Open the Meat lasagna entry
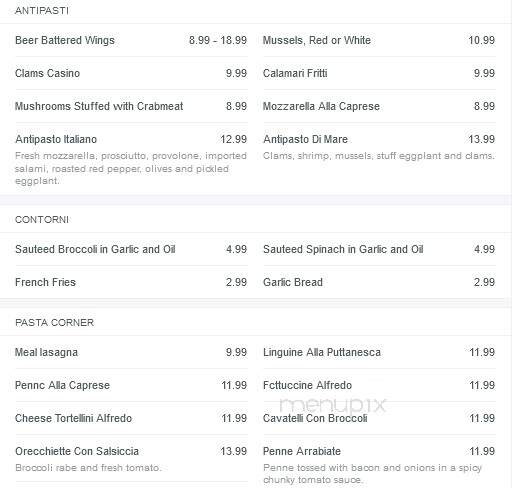 pyautogui.click(x=46, y=352)
